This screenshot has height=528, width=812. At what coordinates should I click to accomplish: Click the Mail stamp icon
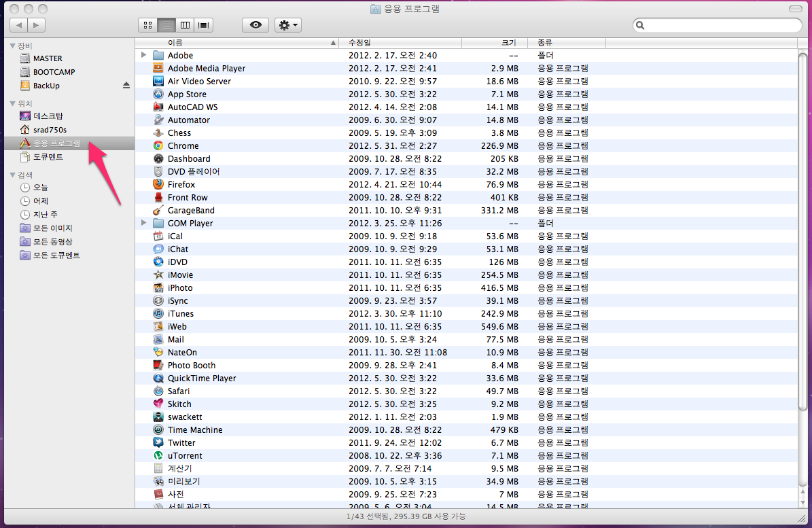[158, 340]
